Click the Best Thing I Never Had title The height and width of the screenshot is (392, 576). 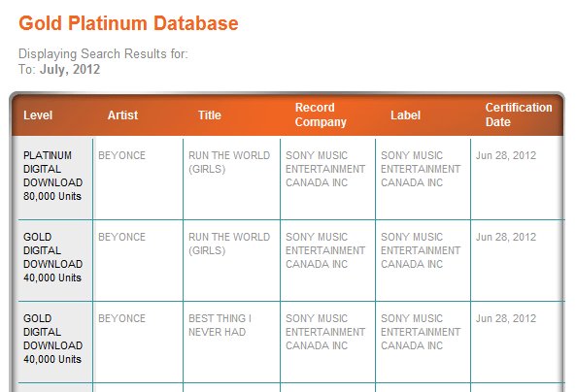[220, 325]
